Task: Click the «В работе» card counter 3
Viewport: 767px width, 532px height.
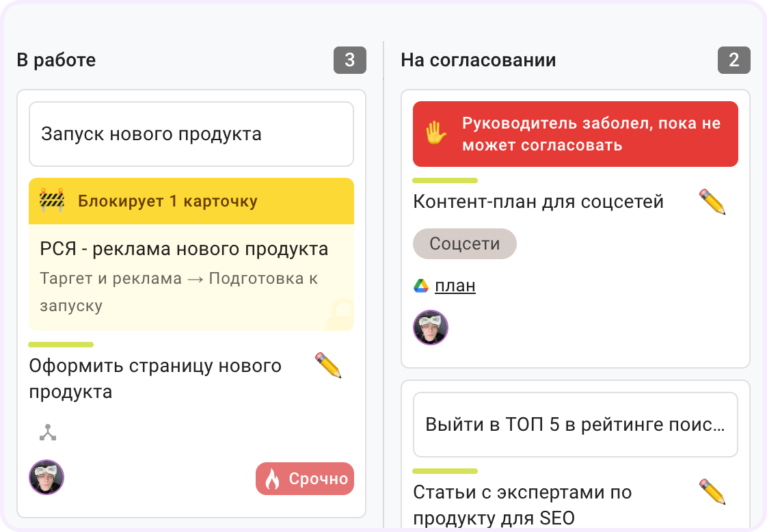Action: click(349, 60)
